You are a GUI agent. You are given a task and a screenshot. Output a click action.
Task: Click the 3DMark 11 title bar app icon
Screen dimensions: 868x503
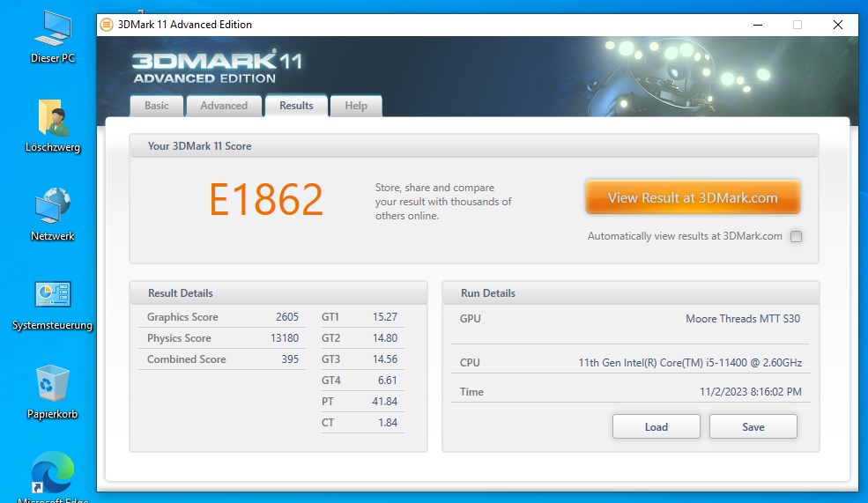coord(107,25)
